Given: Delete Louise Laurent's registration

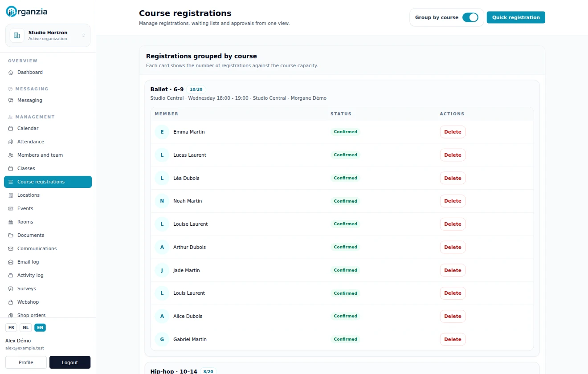Looking at the screenshot, I should tap(453, 224).
